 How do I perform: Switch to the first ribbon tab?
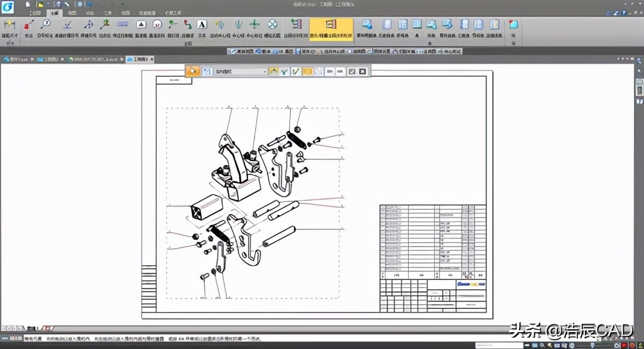tap(35, 12)
